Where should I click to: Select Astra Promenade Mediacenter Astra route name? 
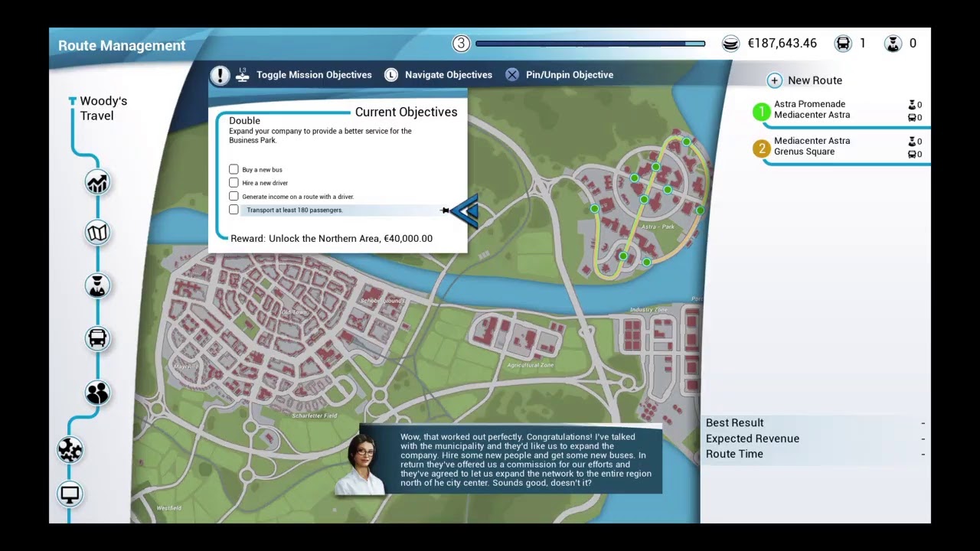tap(812, 109)
